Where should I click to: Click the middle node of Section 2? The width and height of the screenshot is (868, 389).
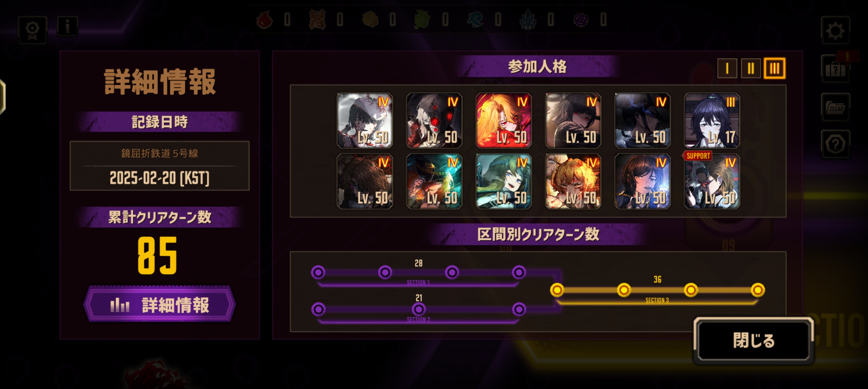pos(418,309)
